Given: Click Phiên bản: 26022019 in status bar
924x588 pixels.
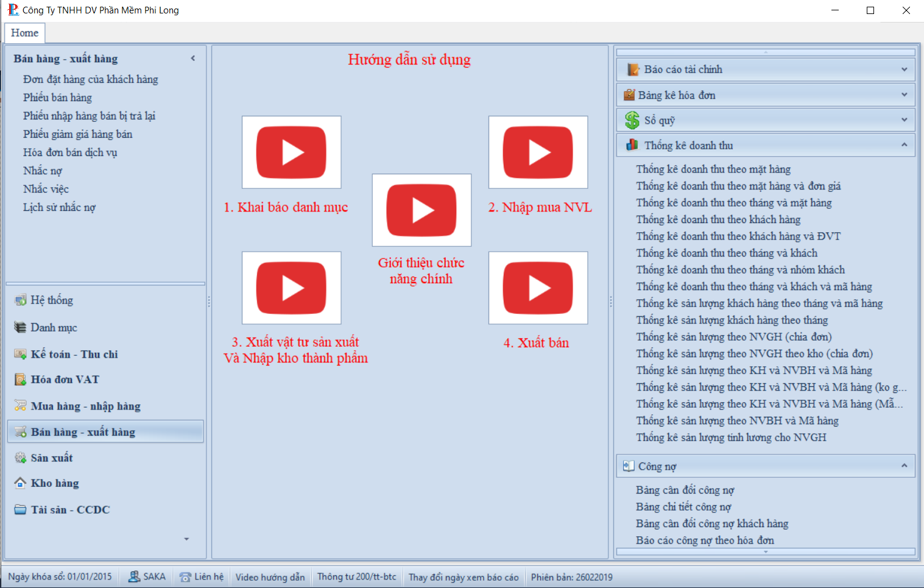Looking at the screenshot, I should (571, 577).
